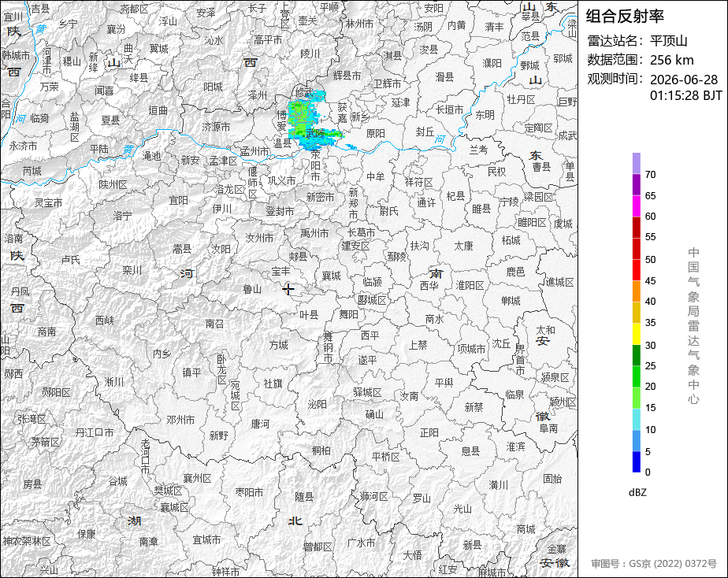Select the light purple 70+ dBZ legend swatch
The height and width of the screenshot is (578, 728).
(637, 163)
